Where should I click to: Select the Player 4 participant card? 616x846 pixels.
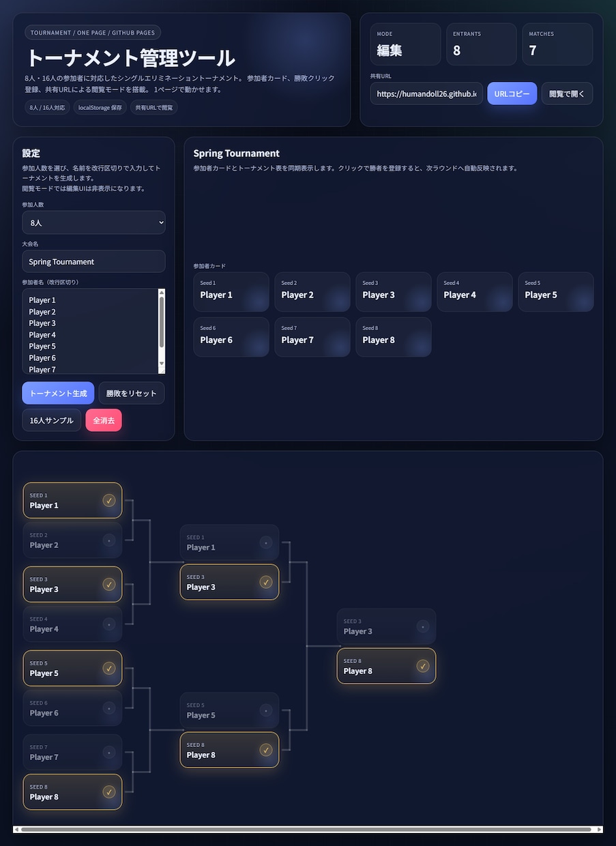[x=475, y=292]
